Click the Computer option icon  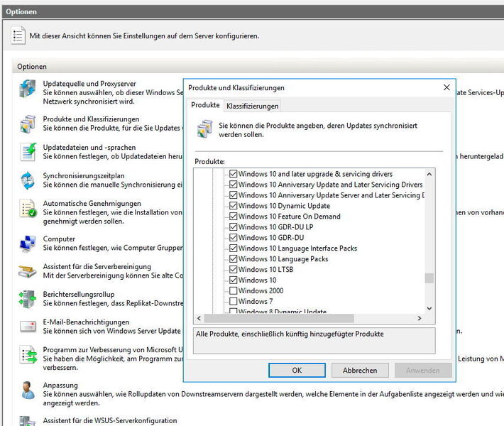(x=28, y=244)
